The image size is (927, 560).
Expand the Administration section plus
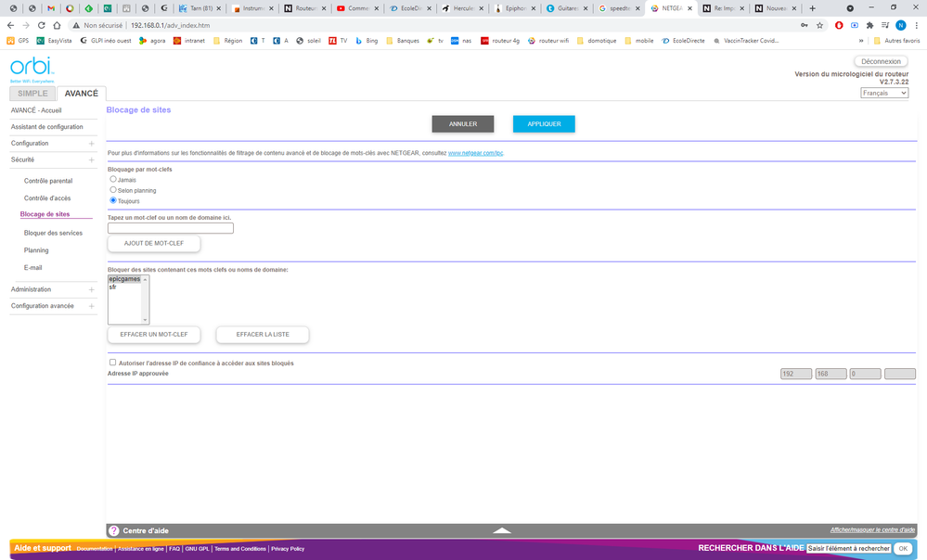point(91,289)
